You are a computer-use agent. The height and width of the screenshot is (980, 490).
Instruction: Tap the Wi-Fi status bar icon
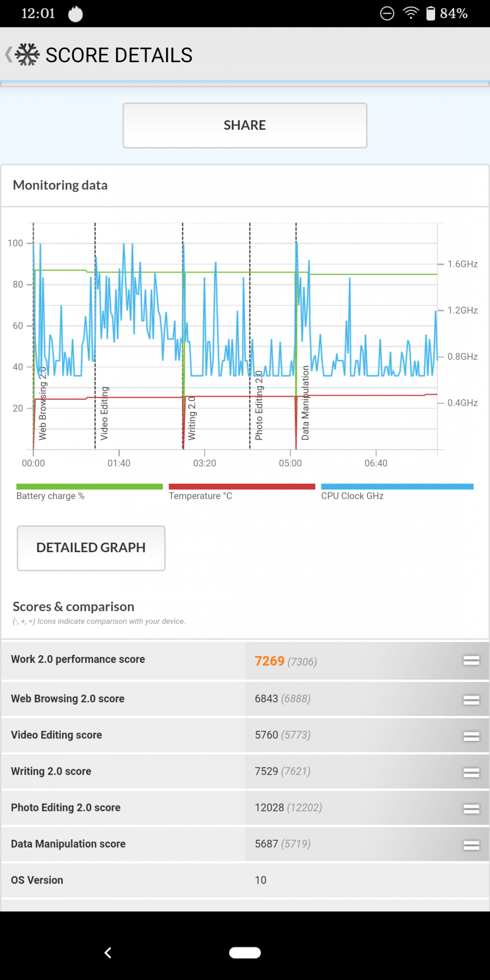tap(411, 13)
